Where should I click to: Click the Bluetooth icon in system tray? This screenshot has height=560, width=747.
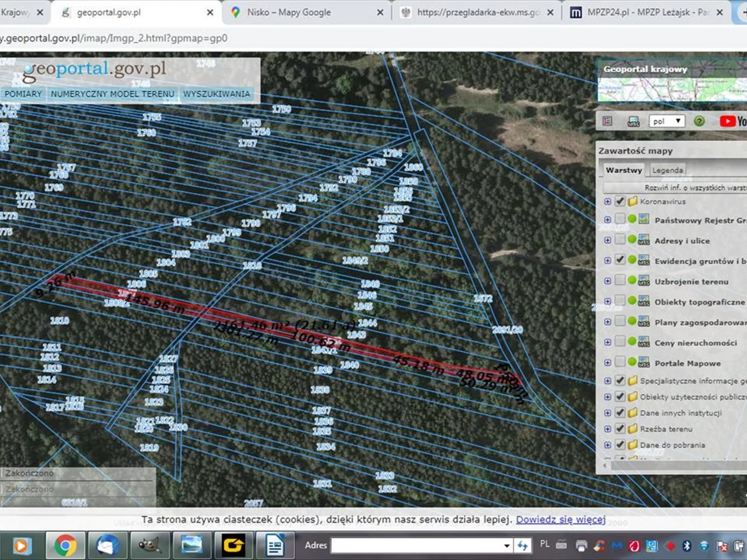pyautogui.click(x=687, y=545)
